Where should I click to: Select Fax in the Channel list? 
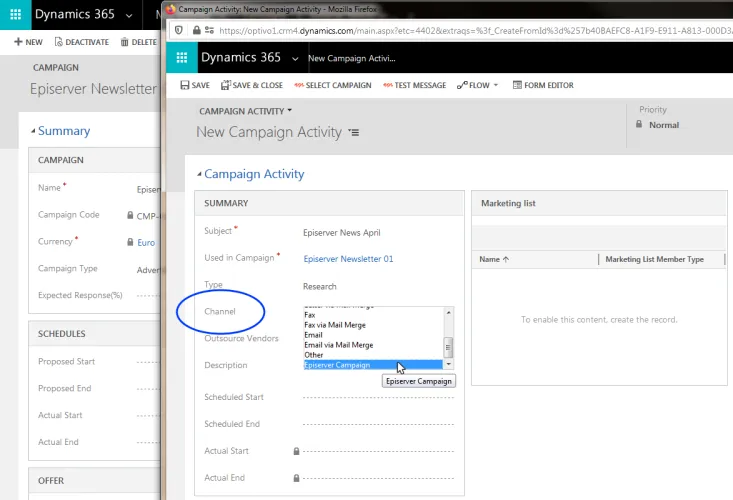point(310,315)
